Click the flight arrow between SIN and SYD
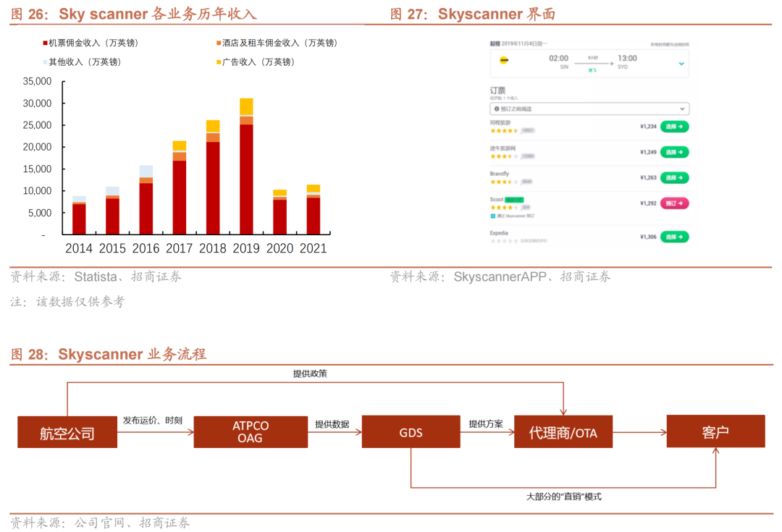This screenshot has height=532, width=782. 594,63
